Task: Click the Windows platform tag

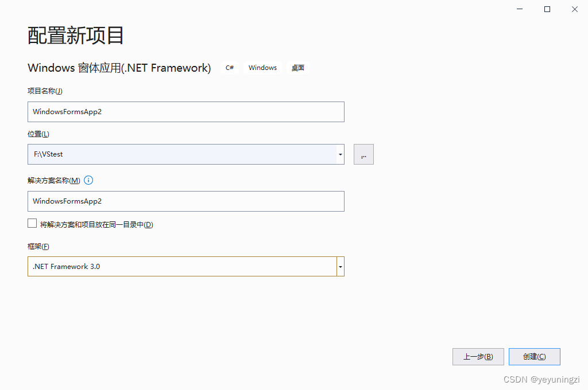Action: (262, 68)
